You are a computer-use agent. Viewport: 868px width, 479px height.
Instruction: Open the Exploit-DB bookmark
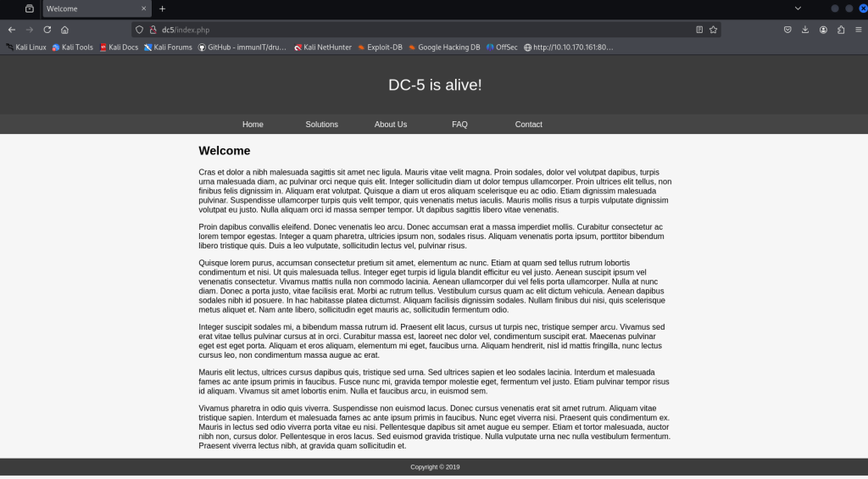(380, 47)
